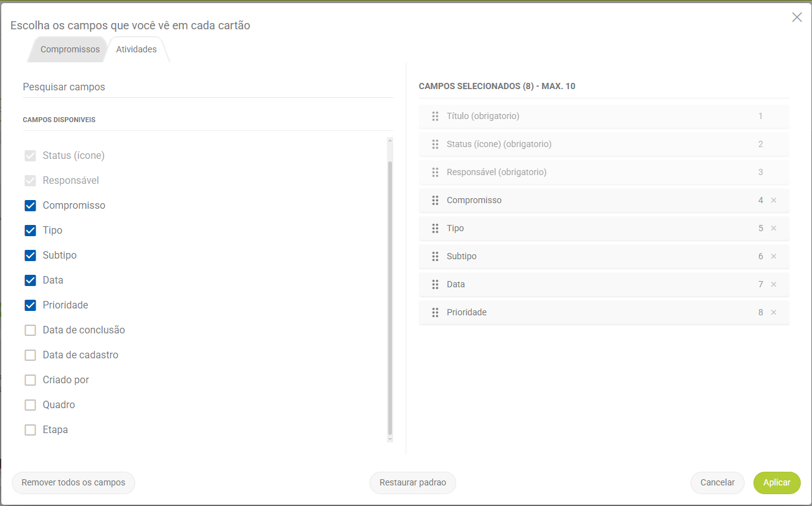
Task: Remove Compromisso from selected fields via its X
Action: [x=773, y=200]
